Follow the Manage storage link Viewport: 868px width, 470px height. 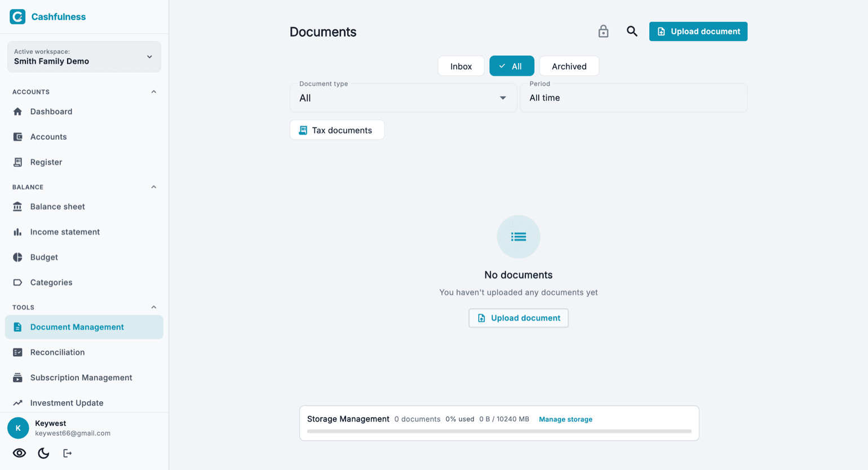565,419
